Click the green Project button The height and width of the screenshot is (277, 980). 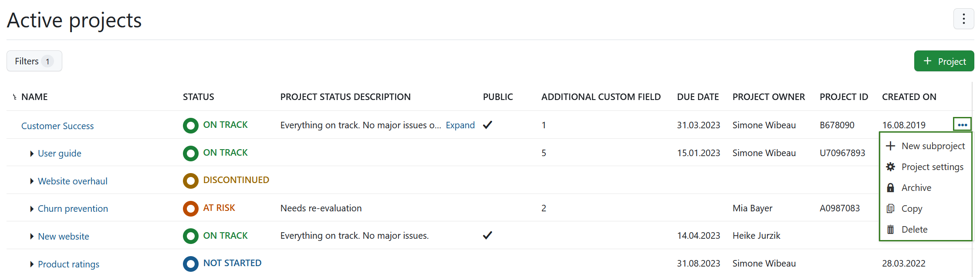pyautogui.click(x=944, y=61)
